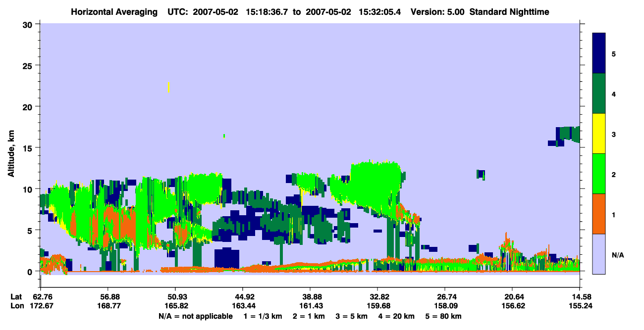The image size is (644, 330).
Task: Click the longitude value 165.82
Action: (x=175, y=306)
